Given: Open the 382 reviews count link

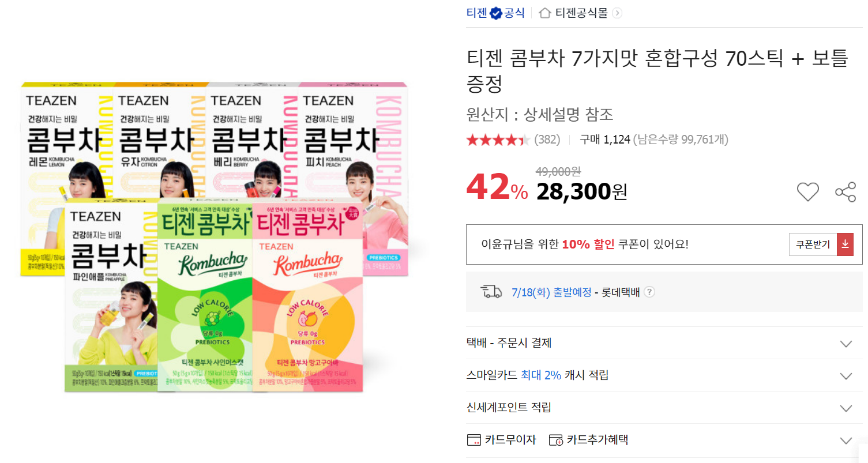Looking at the screenshot, I should click(x=547, y=140).
